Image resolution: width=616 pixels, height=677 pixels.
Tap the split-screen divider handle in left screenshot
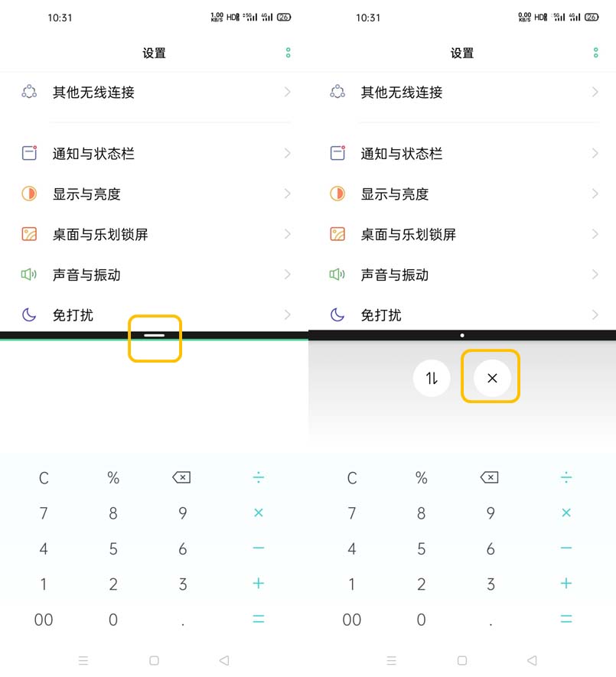155,336
